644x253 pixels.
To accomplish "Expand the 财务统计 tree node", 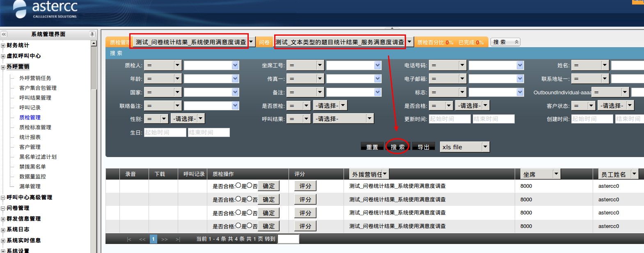I will tap(3, 46).
